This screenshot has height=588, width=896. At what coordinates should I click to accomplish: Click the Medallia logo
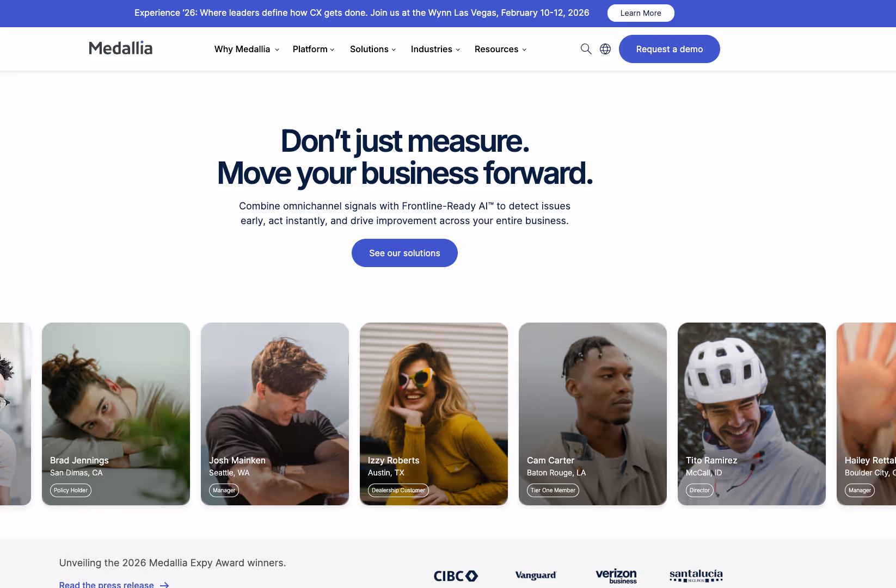tap(121, 48)
